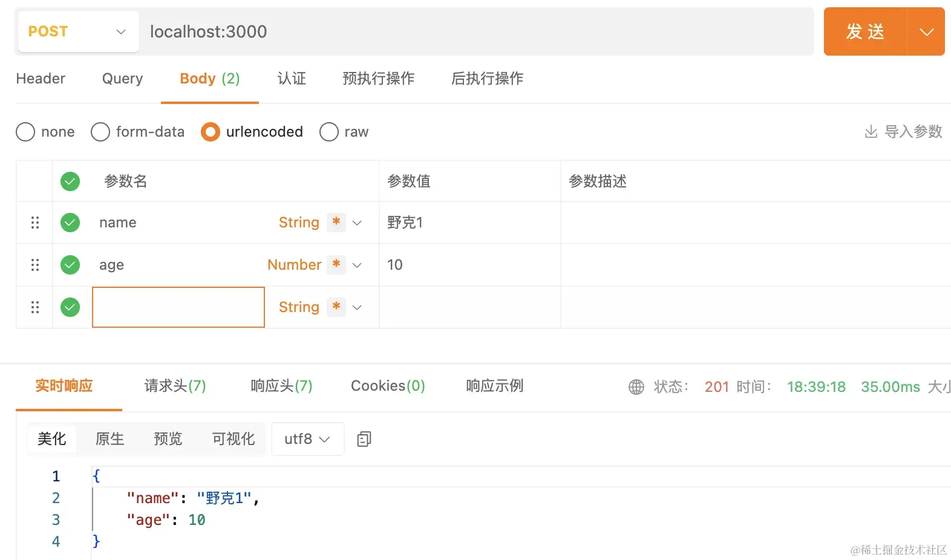
Task: Expand the send button dropdown arrow
Action: tap(926, 31)
